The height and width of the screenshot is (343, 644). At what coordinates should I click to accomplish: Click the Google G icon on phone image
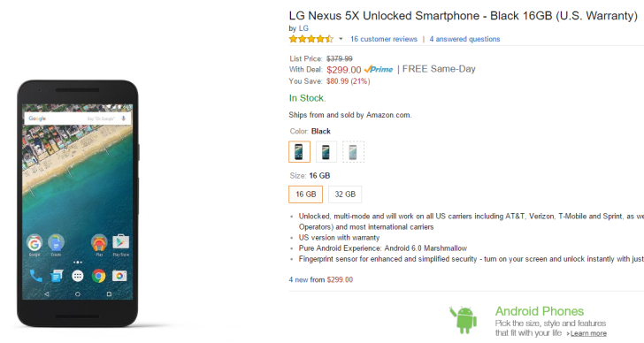[x=34, y=243]
